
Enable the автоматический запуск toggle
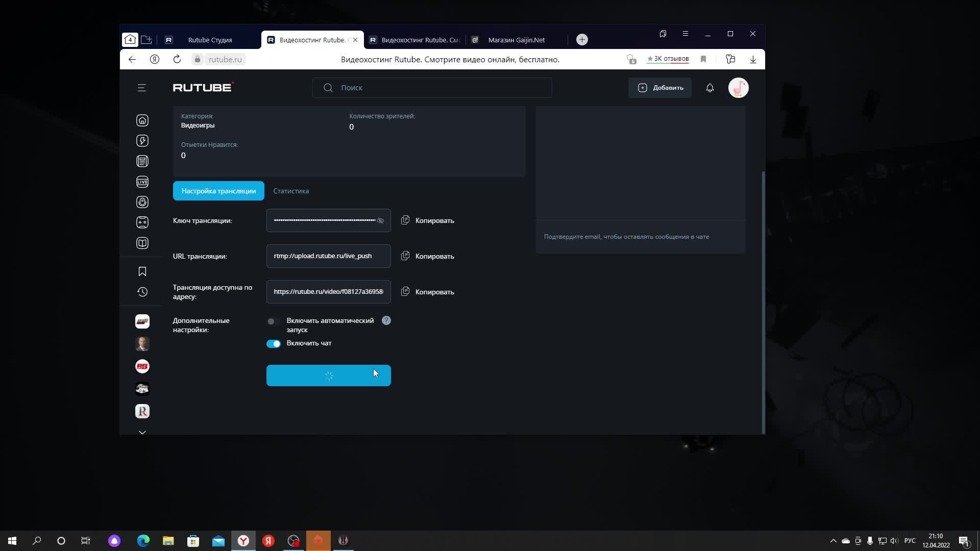(273, 321)
